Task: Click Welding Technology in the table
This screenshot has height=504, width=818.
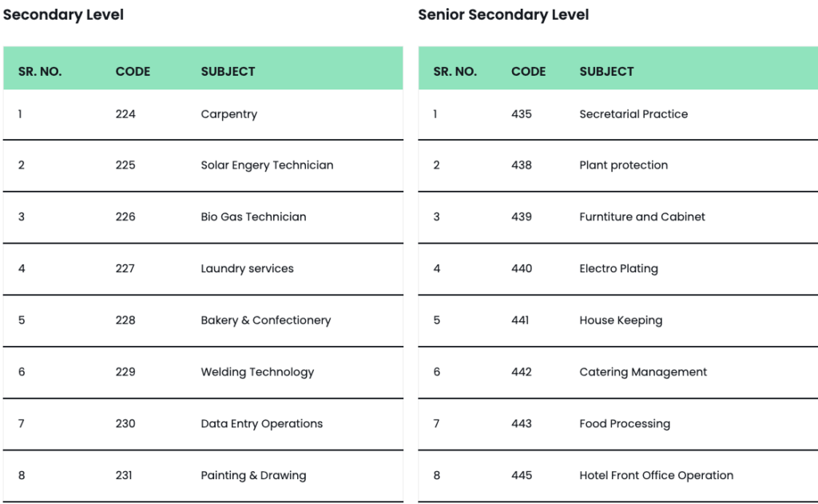Action: point(257,372)
